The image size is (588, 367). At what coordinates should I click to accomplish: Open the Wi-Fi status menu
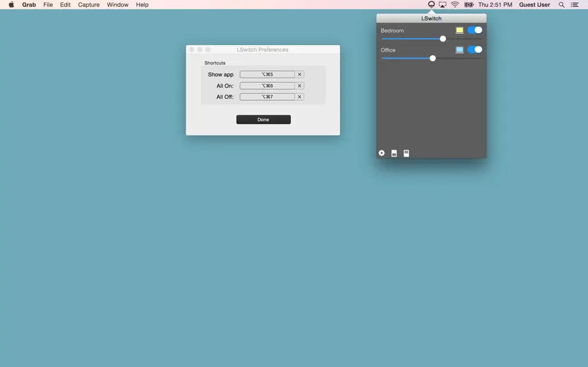pos(455,4)
